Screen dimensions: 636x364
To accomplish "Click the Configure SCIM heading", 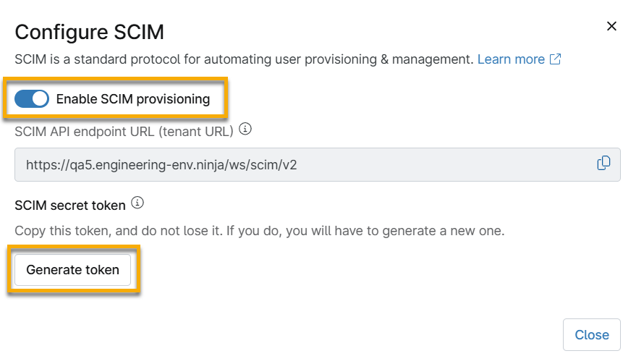I will (90, 32).
